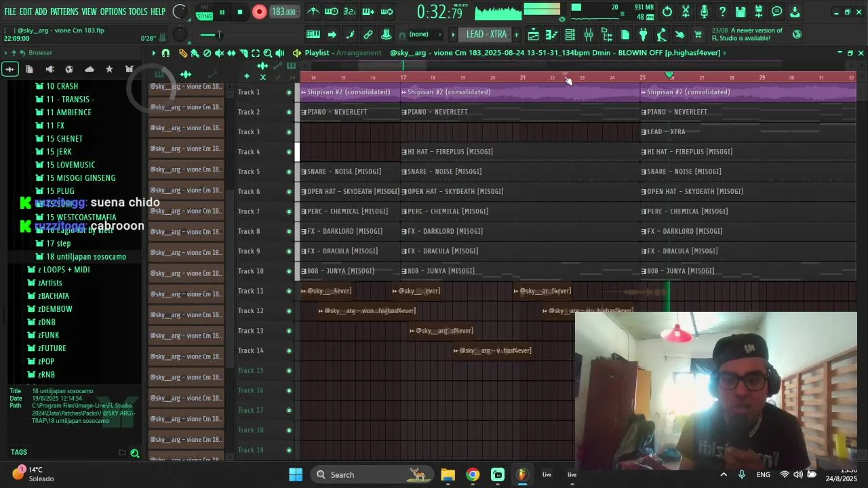
Task: Stop playback with the stop button
Action: click(240, 12)
